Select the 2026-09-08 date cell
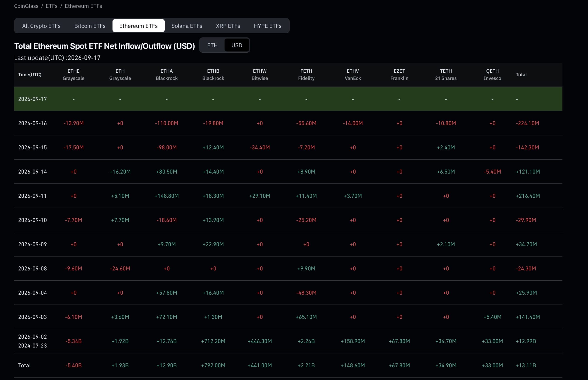This screenshot has width=588, height=380. click(33, 268)
